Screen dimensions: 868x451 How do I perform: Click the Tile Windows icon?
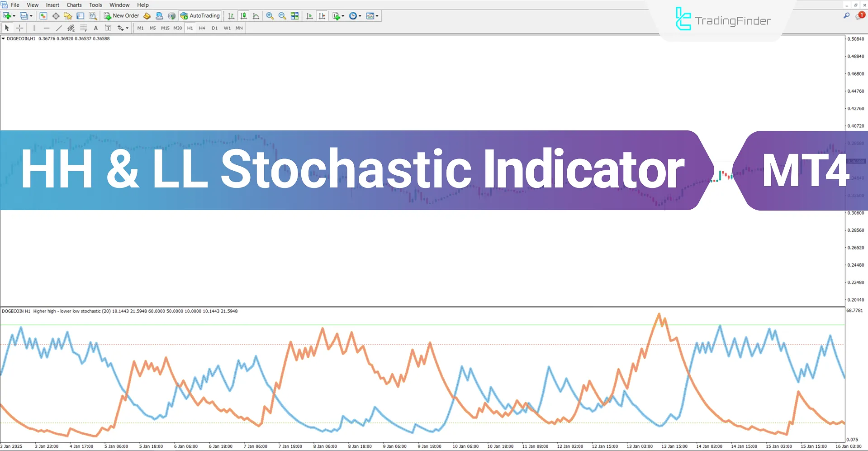pyautogui.click(x=295, y=16)
